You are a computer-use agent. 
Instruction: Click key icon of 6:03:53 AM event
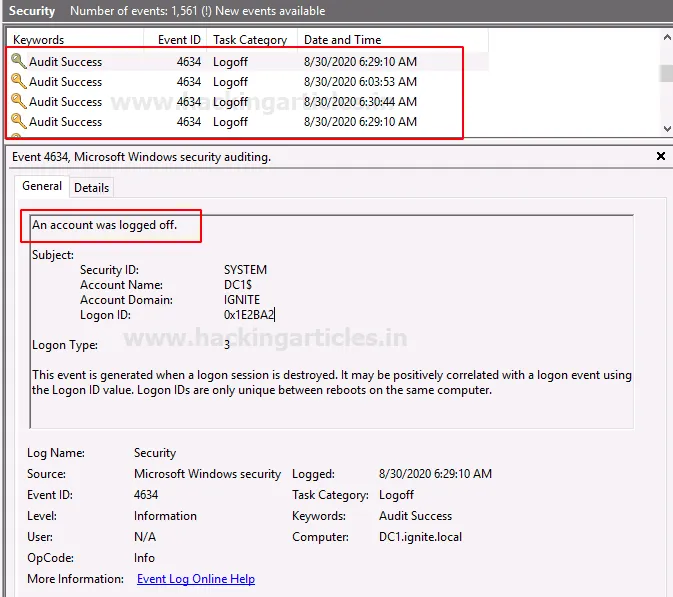[18, 81]
